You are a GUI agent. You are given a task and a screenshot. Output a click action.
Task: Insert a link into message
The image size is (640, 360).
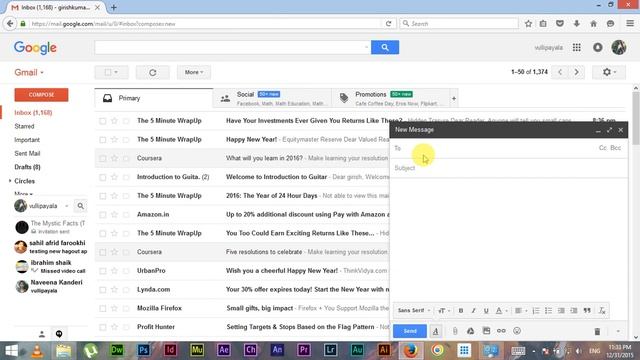[501, 331]
